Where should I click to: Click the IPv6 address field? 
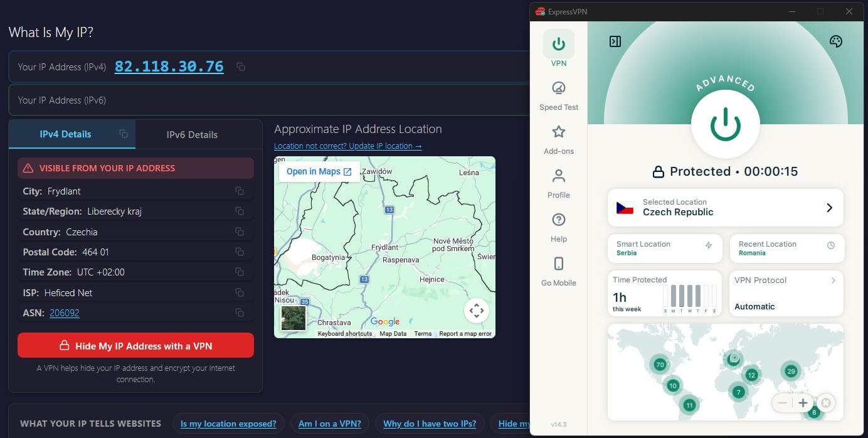[270, 100]
